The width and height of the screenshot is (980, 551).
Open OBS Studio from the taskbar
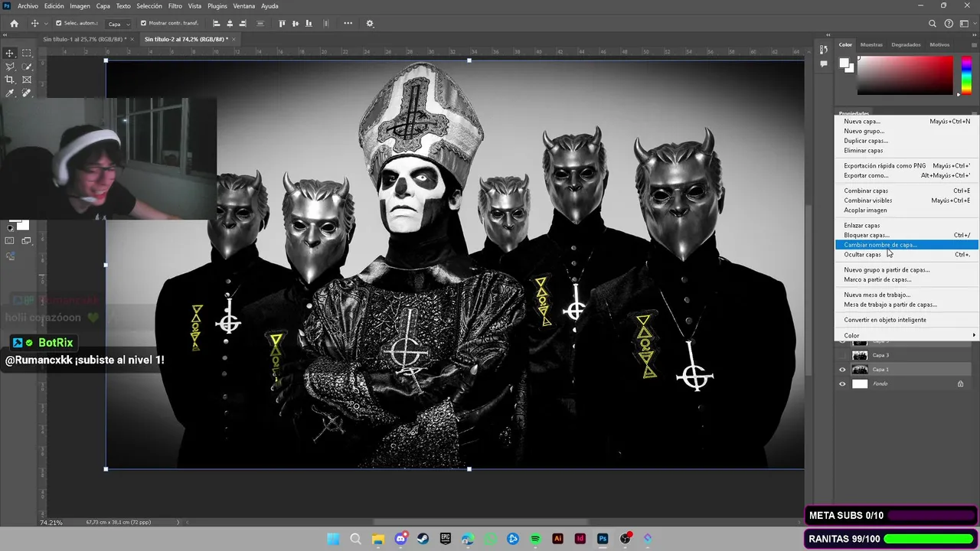626,539
